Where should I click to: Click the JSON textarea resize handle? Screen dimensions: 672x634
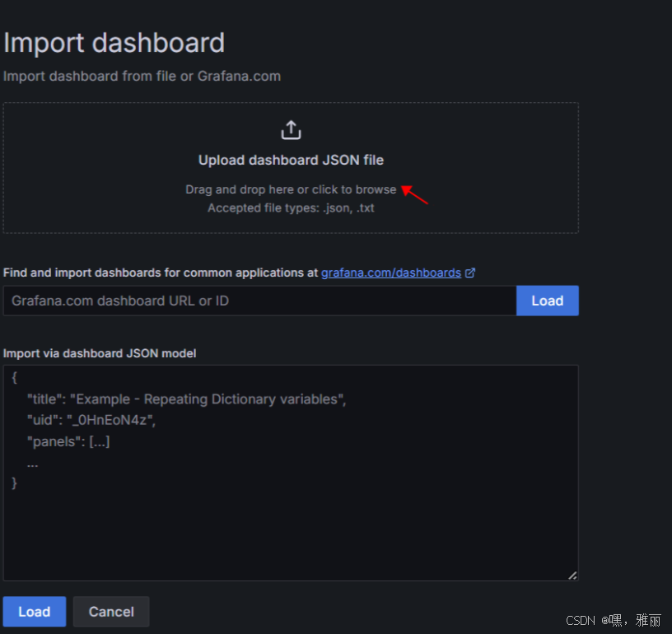(x=572, y=576)
